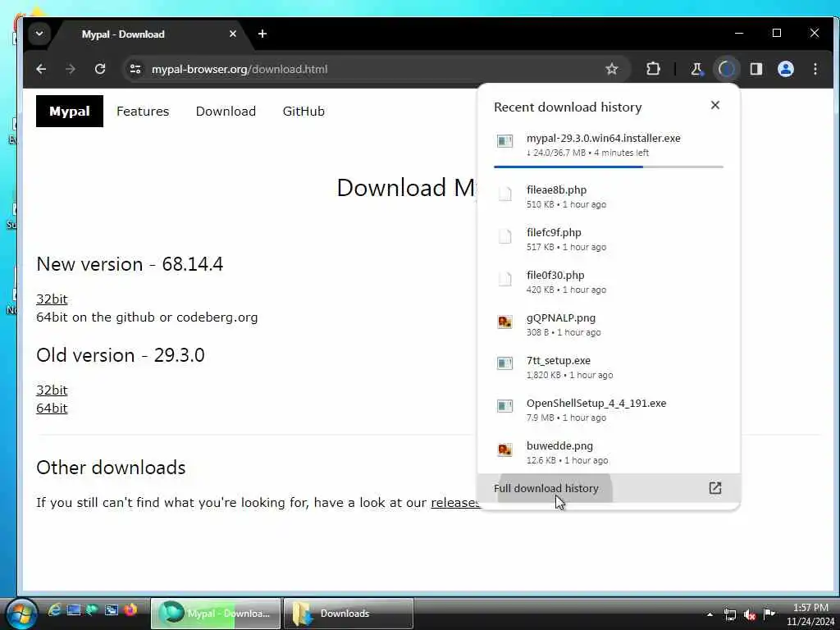The width and height of the screenshot is (840, 630).
Task: Open the side panel icon
Action: click(756, 69)
